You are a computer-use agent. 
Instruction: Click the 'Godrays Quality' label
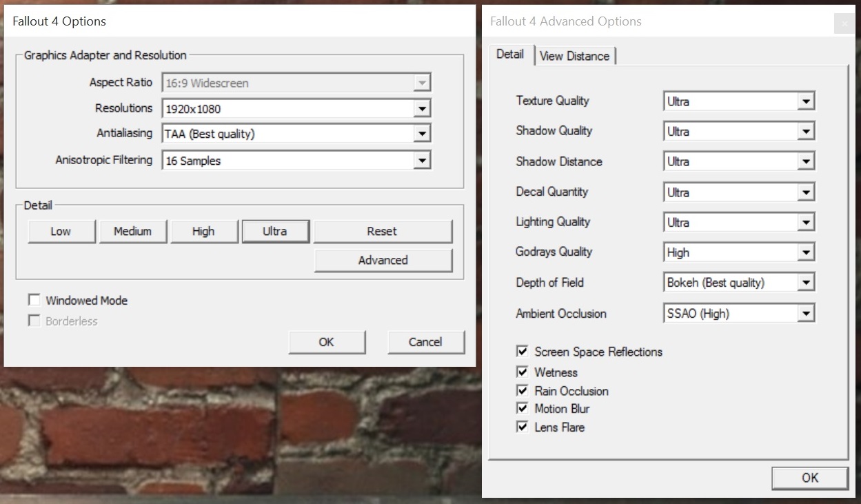point(554,252)
